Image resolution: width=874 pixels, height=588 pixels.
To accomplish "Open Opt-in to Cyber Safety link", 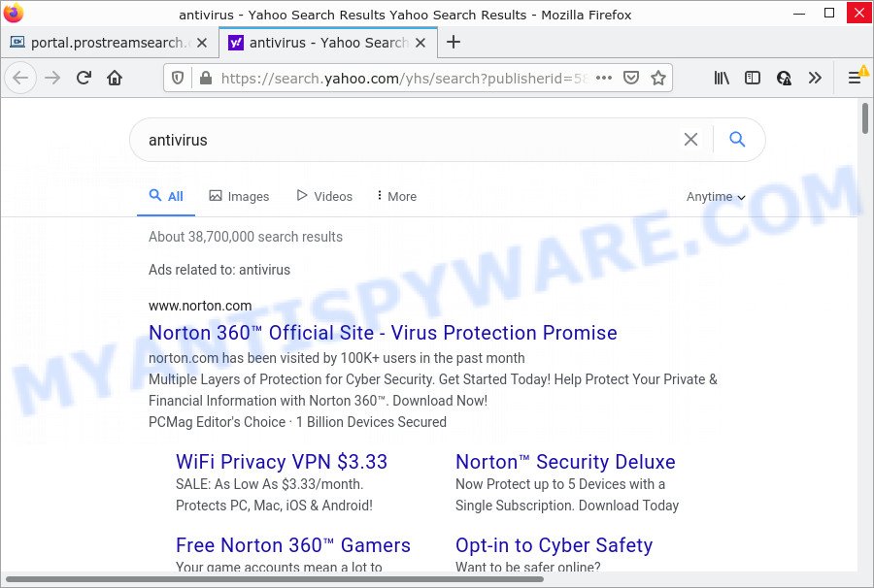I will click(555, 545).
